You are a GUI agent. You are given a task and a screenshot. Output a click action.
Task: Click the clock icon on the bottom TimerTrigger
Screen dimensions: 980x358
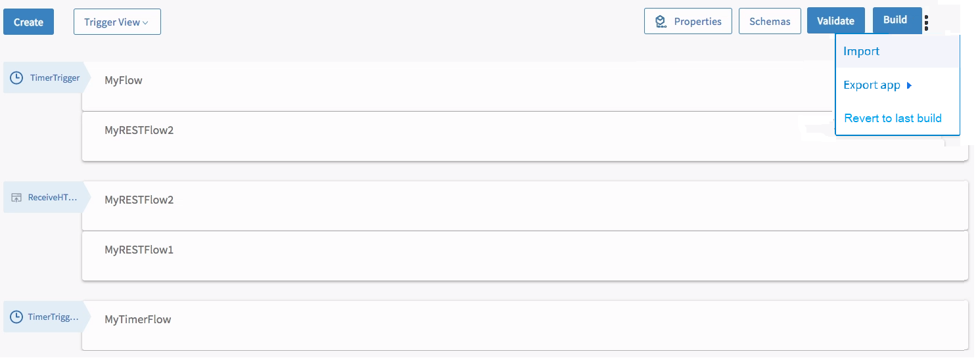click(16, 317)
